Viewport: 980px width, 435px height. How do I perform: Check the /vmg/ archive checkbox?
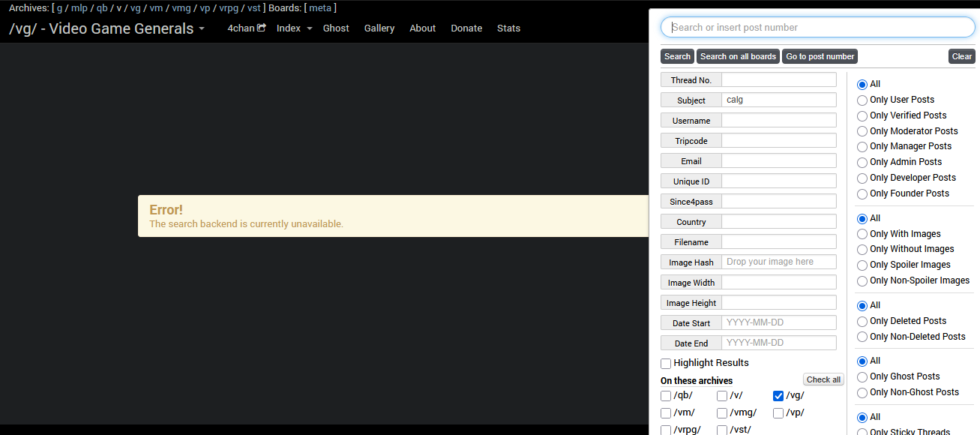[722, 413]
